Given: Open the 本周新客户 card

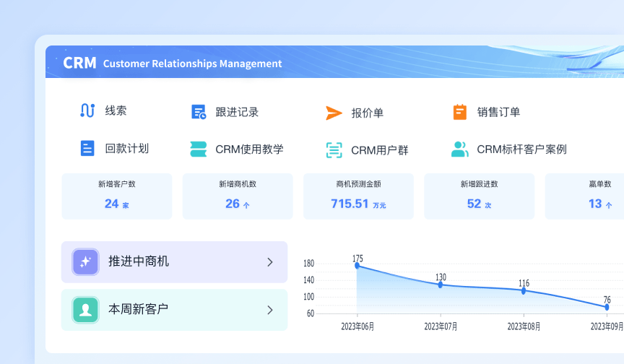Looking at the screenshot, I should coord(174,310).
